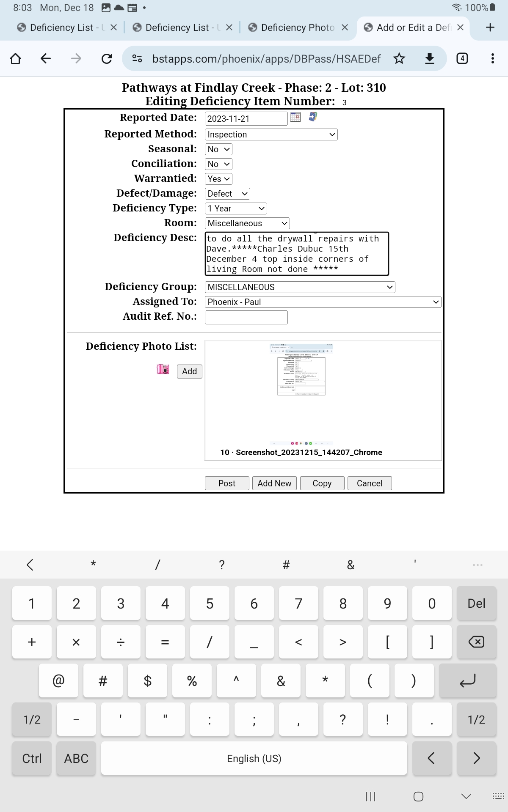Screen dimensions: 508x812
Task: Navigate forward in browser
Action: point(76,58)
